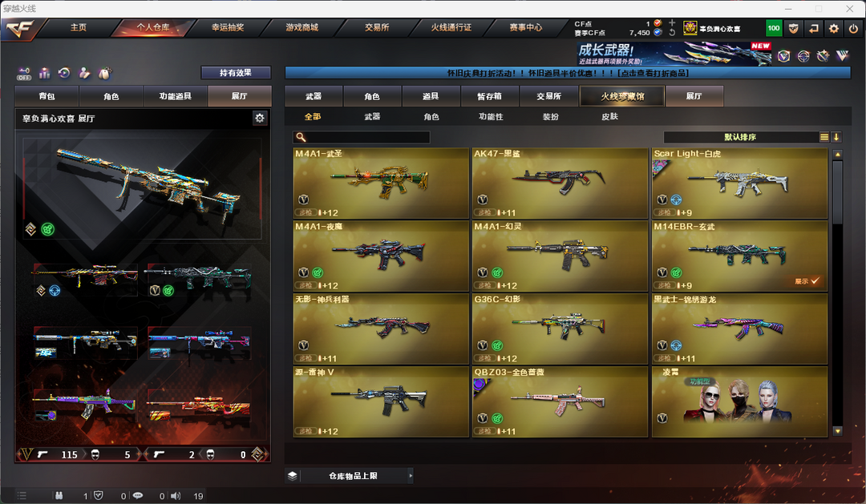Screen dimensions: 866x504
Task: Click the layers icon beside 仓库物品上限
Action: (x=292, y=475)
